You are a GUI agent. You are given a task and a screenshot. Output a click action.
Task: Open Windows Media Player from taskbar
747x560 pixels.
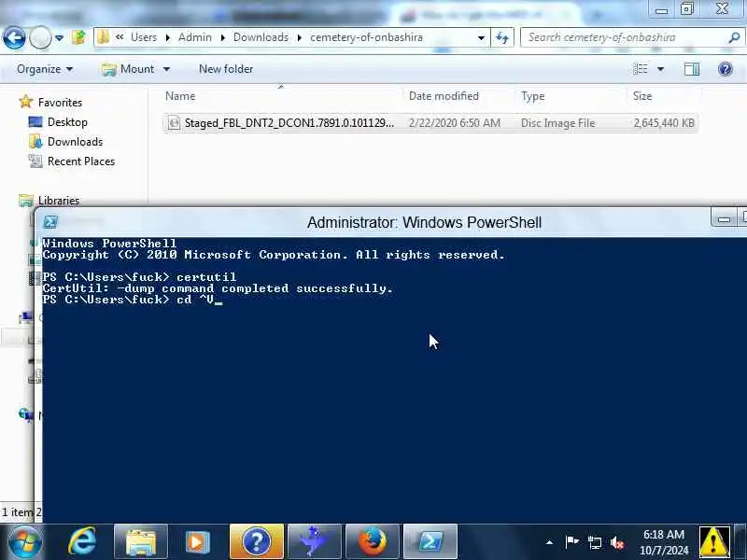[x=197, y=542]
